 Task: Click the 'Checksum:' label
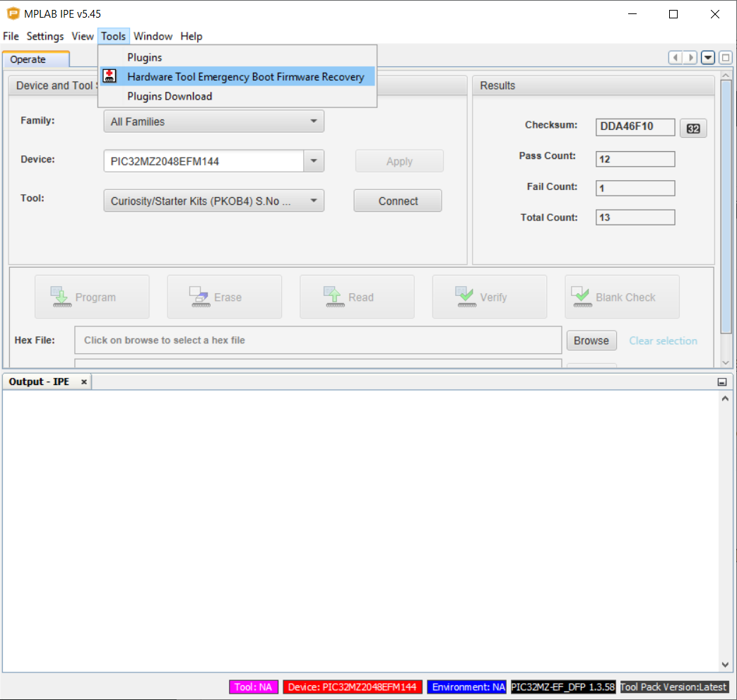pos(551,125)
